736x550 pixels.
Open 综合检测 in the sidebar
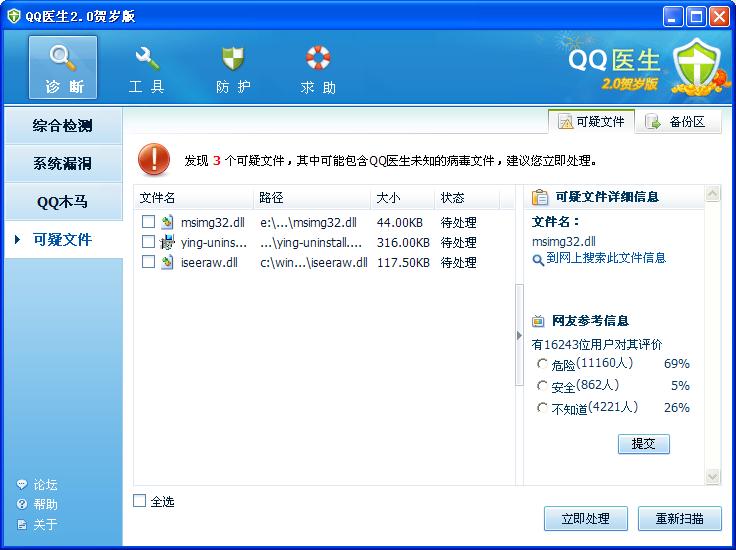(x=63, y=126)
